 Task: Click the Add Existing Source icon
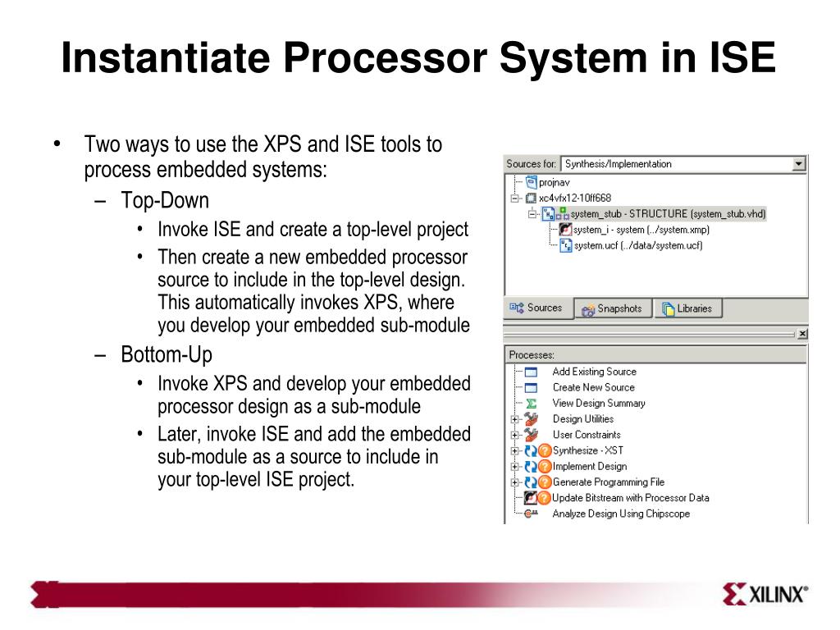[x=531, y=372]
